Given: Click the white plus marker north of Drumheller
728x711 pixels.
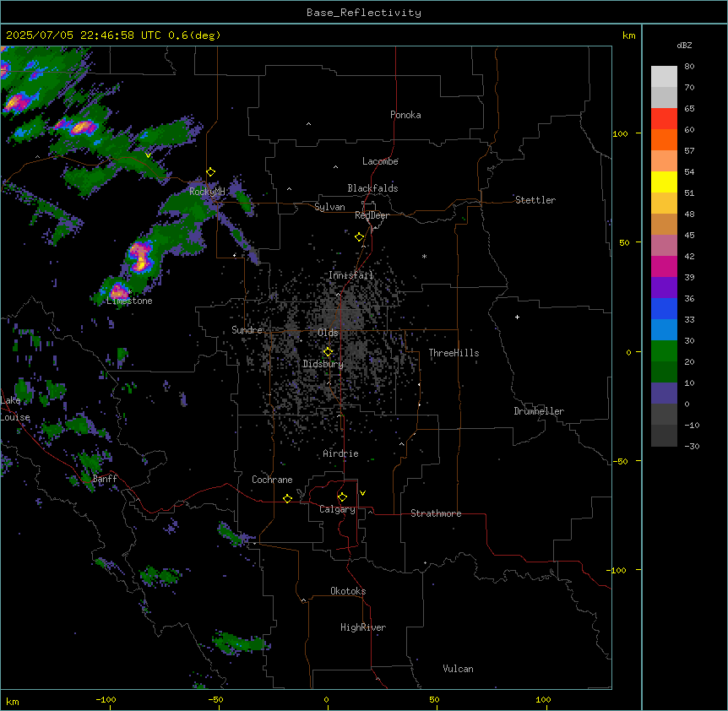Looking at the screenshot, I should pos(517,317).
